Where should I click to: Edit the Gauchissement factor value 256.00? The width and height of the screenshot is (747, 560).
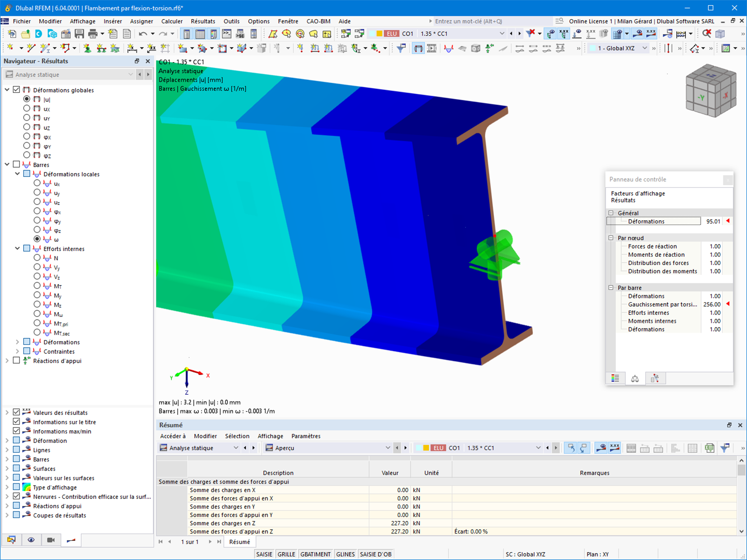[x=712, y=304]
